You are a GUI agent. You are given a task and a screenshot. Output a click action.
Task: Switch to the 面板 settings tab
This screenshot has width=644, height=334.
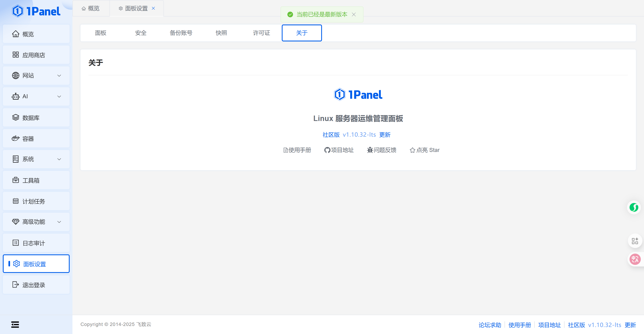point(100,33)
